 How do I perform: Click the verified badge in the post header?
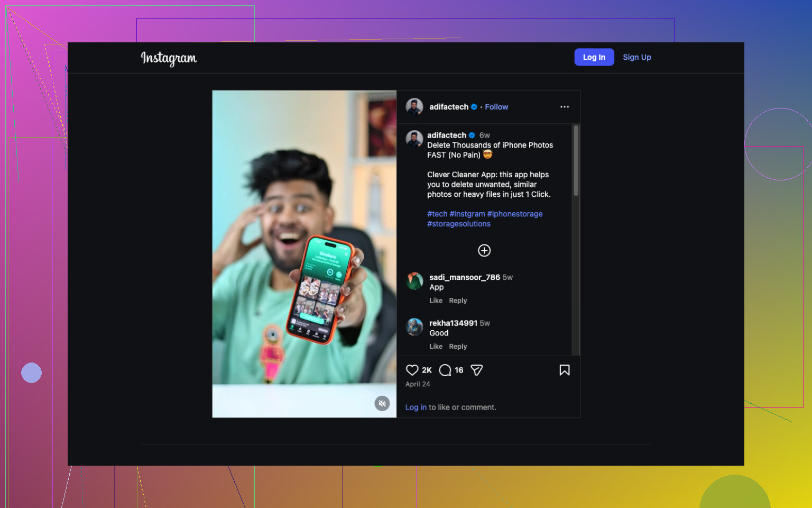point(474,107)
